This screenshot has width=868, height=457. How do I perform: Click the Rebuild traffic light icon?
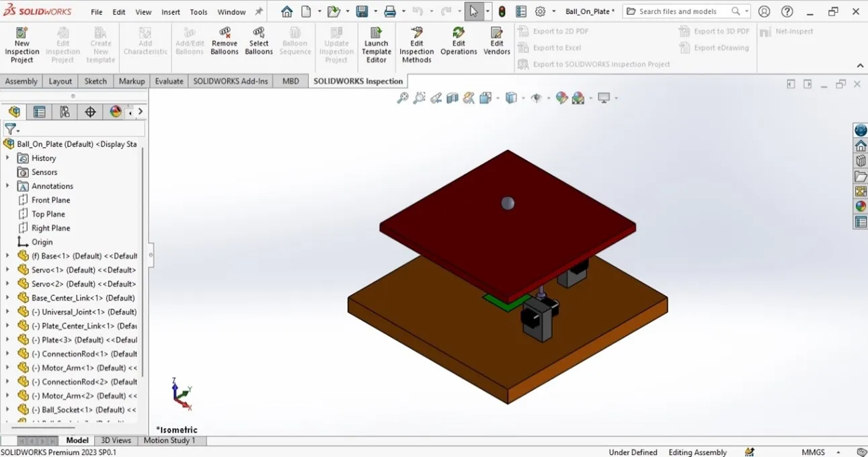pos(502,11)
